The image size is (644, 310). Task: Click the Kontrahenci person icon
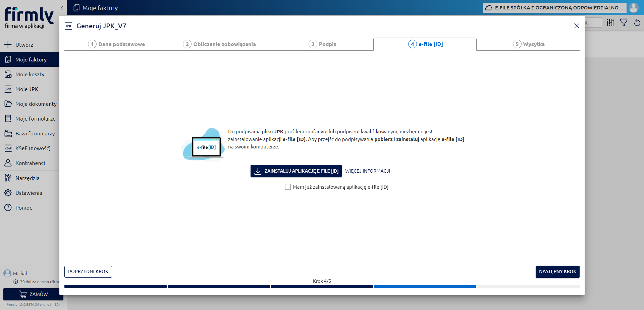[x=8, y=163]
